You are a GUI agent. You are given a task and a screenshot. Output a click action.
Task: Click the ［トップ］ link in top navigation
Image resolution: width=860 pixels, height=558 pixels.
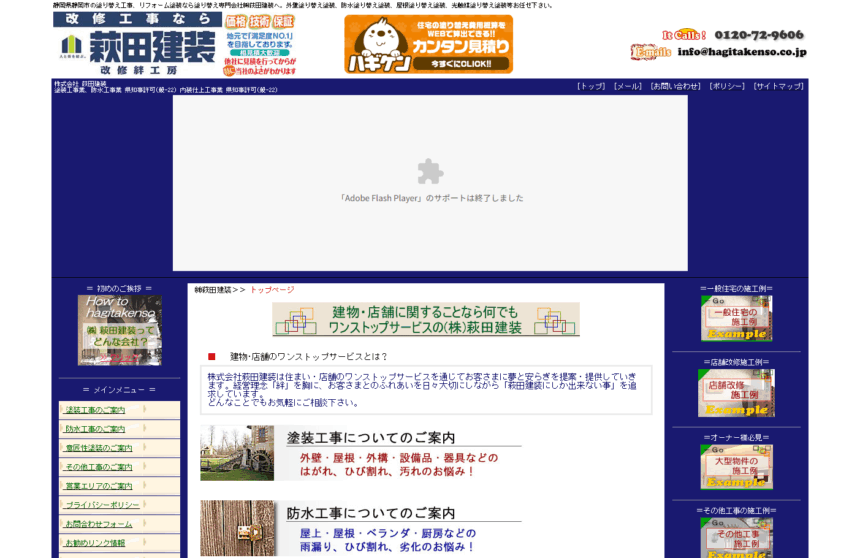coord(591,87)
